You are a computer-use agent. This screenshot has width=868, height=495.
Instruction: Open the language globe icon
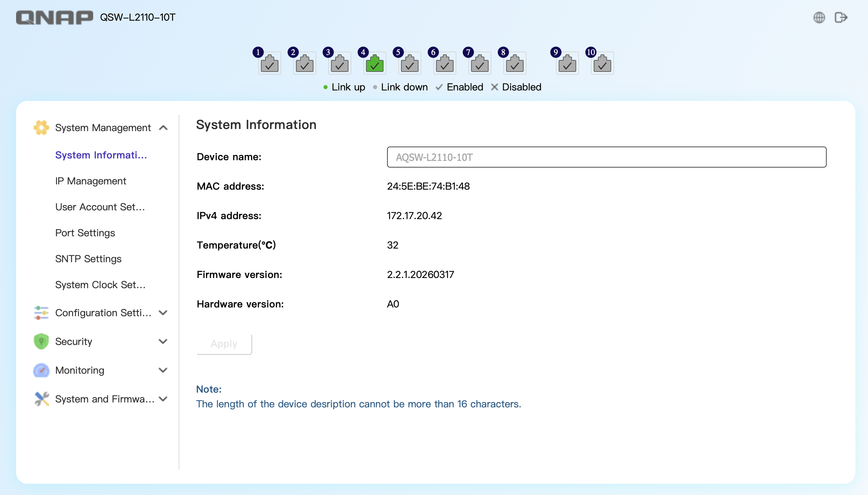coord(819,18)
